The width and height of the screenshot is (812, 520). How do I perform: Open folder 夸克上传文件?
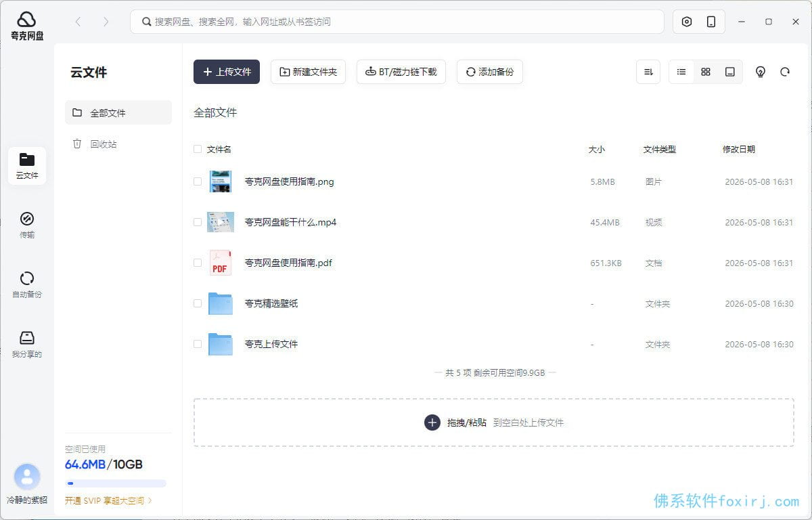(x=271, y=344)
